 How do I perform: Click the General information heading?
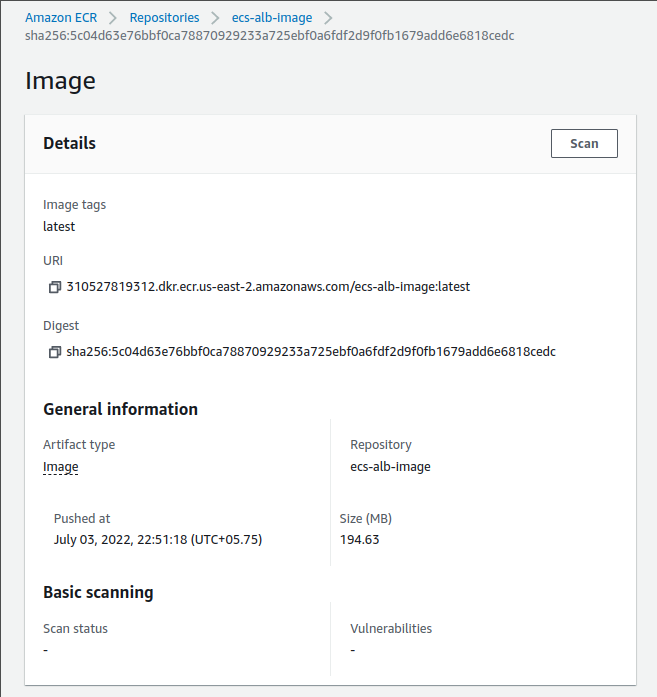click(x=120, y=409)
